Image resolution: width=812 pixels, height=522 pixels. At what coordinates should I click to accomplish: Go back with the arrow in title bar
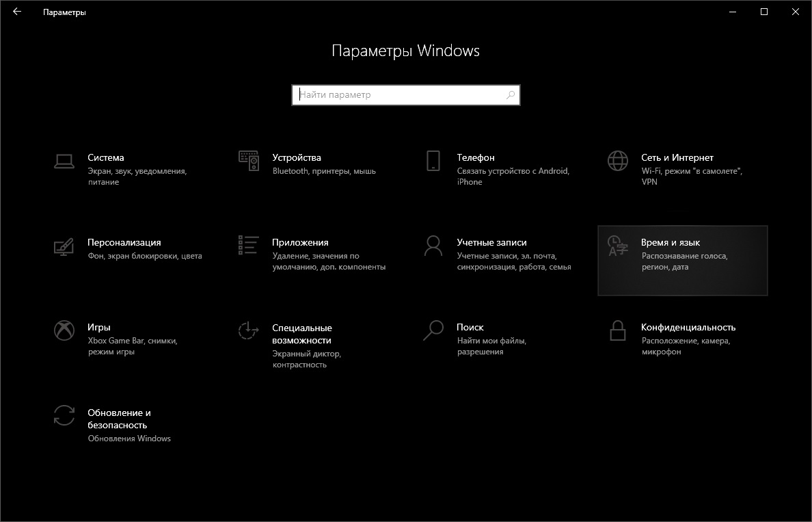click(x=17, y=12)
